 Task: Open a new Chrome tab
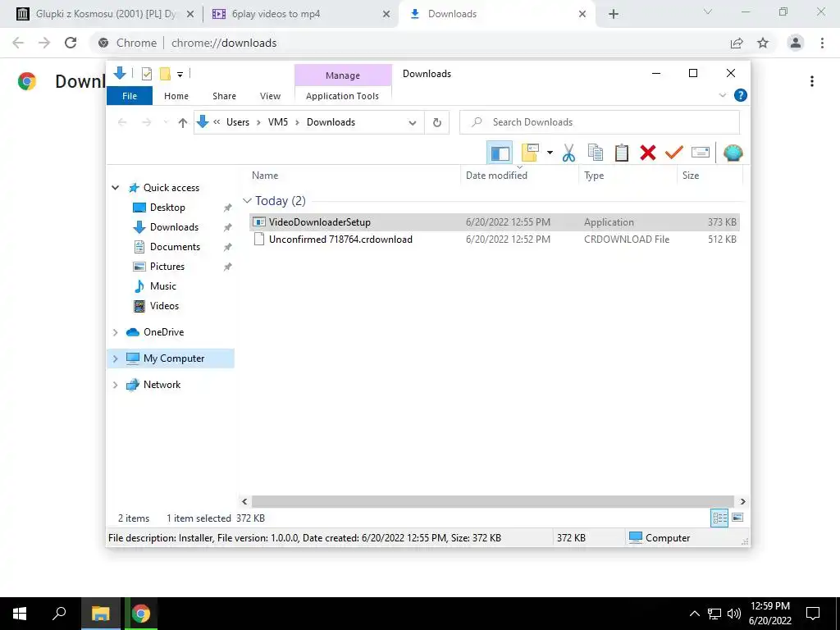pyautogui.click(x=614, y=14)
